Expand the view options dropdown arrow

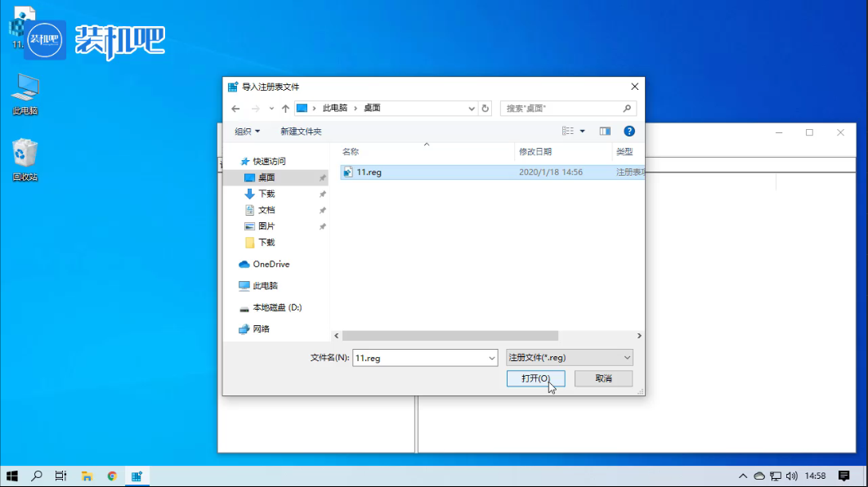coord(582,131)
